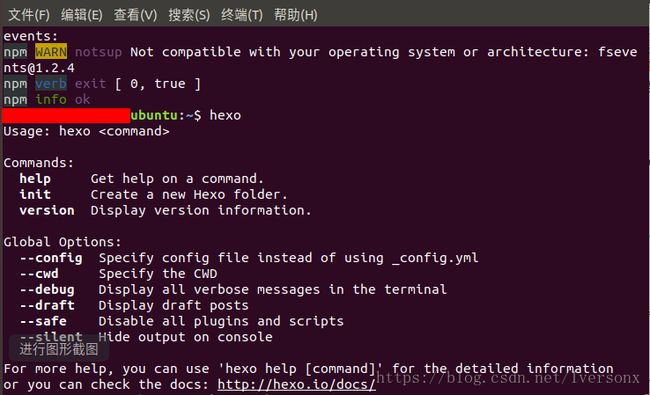Click the bold init command name
This screenshot has width=650, height=395.
click(35, 194)
